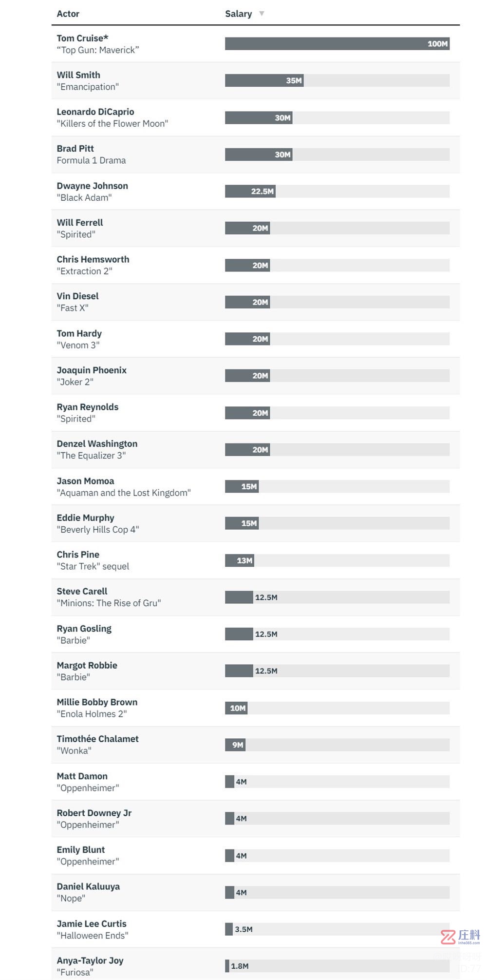487x980 pixels.
Task: Click Chris Pine's 13M salary bar
Action: [x=239, y=560]
